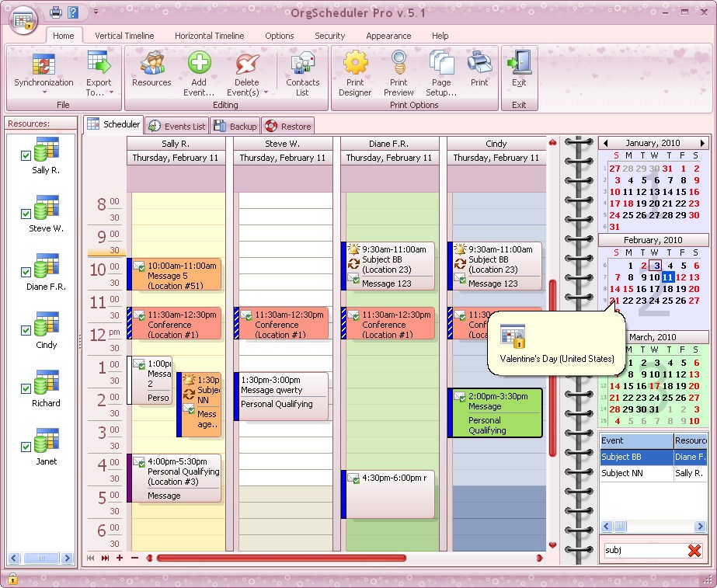
Task: Switch to Horizontal Timeline tab
Action: (210, 36)
